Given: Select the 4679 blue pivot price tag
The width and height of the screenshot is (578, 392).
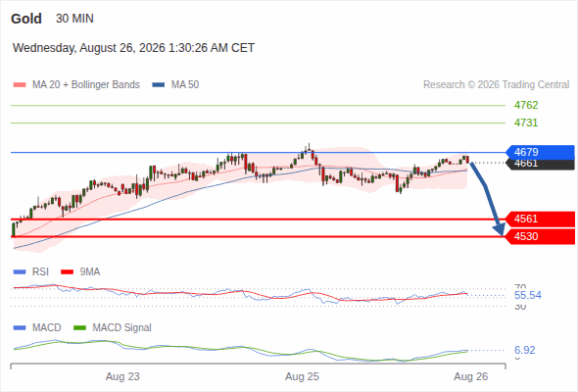Looking at the screenshot, I should (x=540, y=152).
